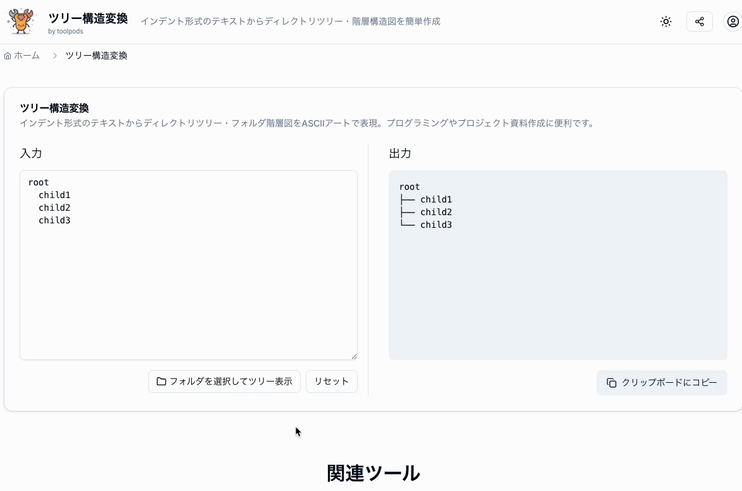Open the user account icon

coord(733,21)
